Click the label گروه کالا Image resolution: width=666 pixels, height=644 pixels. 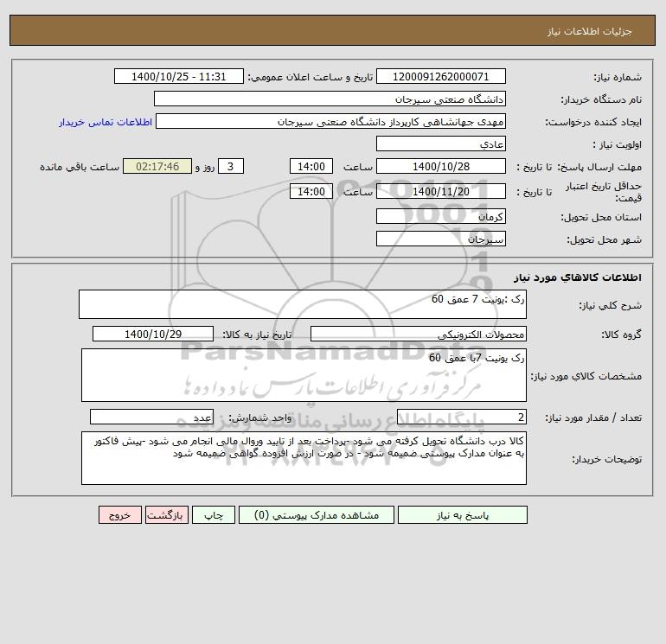coord(621,335)
